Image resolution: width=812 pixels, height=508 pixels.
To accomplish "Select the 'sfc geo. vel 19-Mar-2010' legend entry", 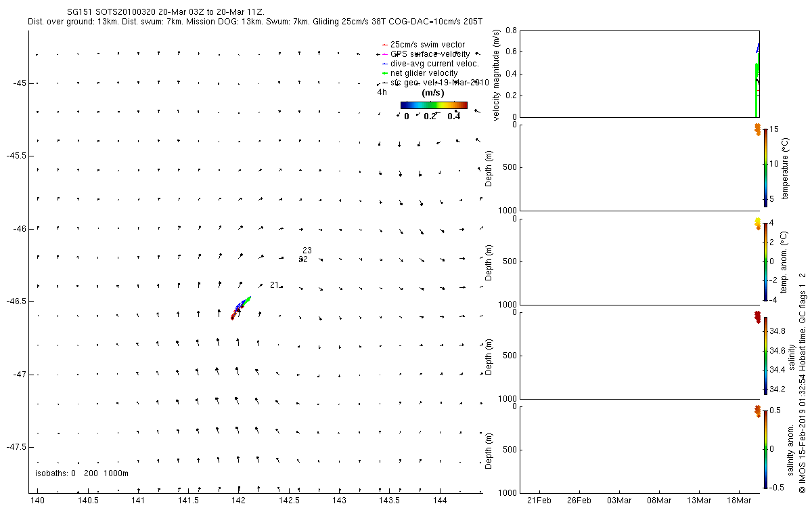I will 435,83.
